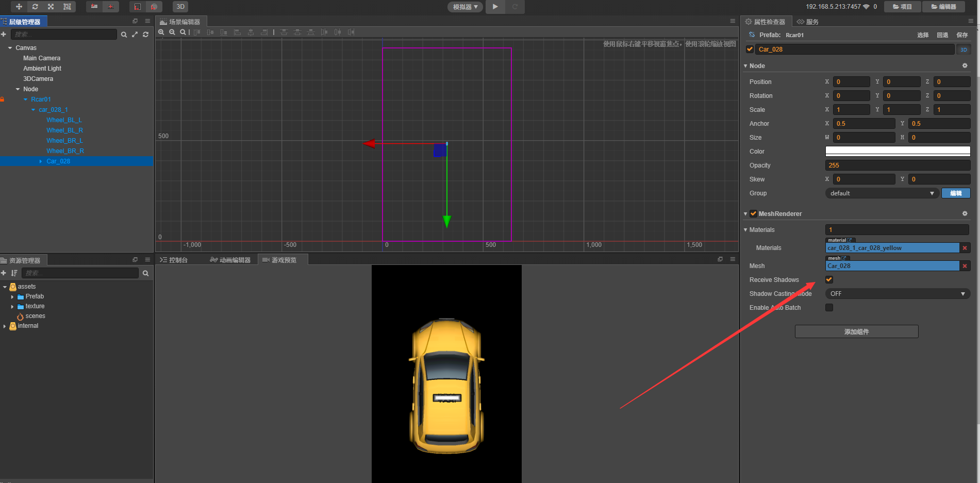Click the Node component settings gear
The width and height of the screenshot is (980, 483).
pos(965,66)
